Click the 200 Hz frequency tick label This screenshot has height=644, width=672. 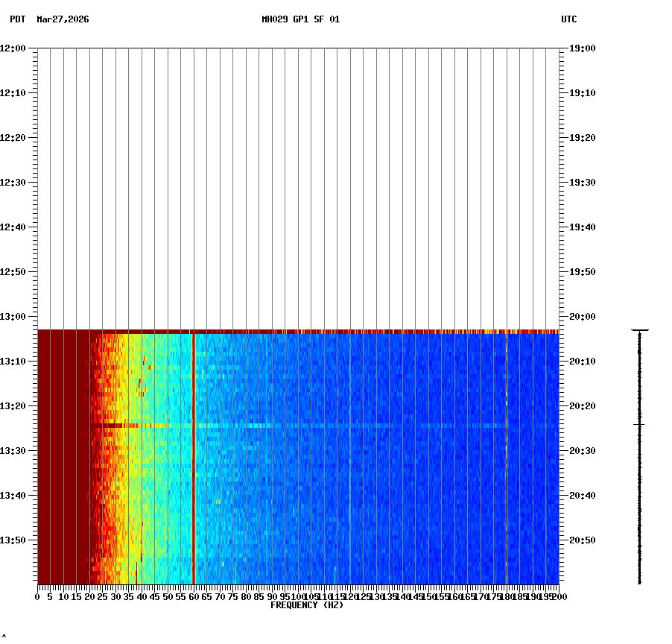(x=558, y=596)
